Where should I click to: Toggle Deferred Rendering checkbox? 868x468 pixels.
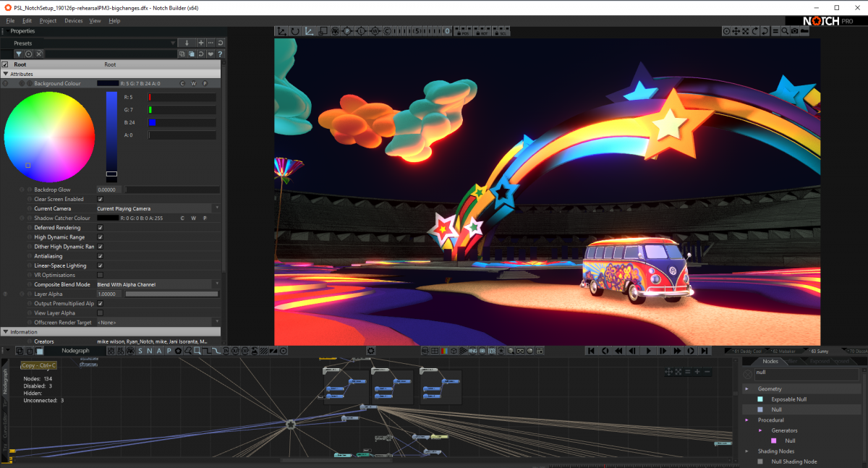tap(100, 228)
